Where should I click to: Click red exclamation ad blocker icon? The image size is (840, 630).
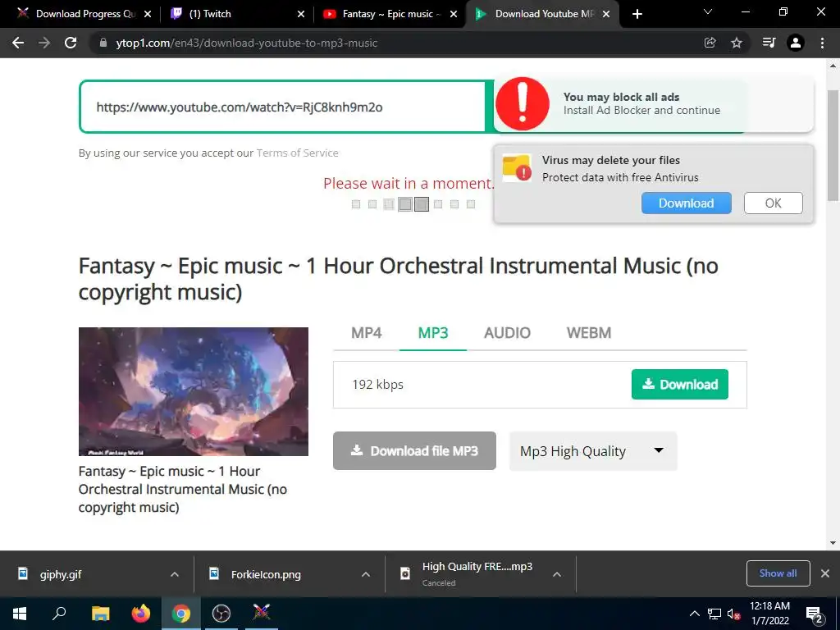(x=523, y=103)
